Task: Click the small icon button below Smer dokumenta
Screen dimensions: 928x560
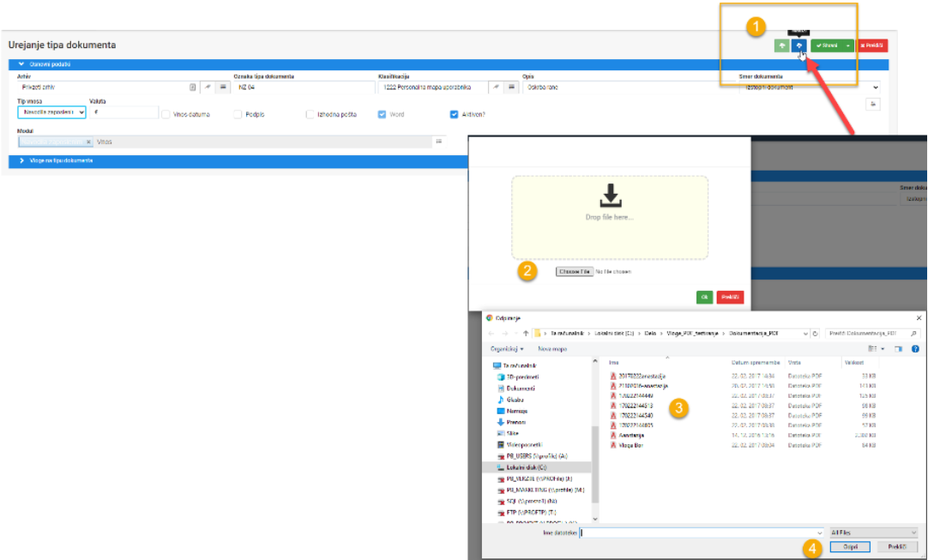Action: [x=873, y=104]
